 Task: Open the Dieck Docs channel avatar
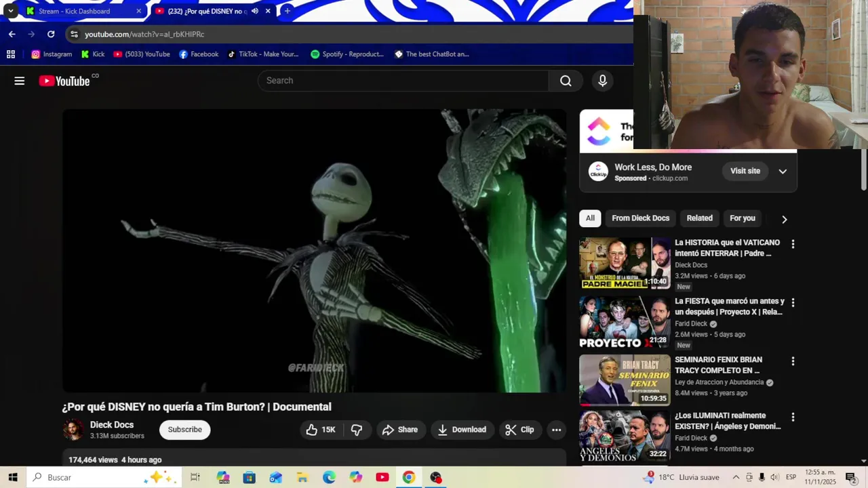coord(73,430)
